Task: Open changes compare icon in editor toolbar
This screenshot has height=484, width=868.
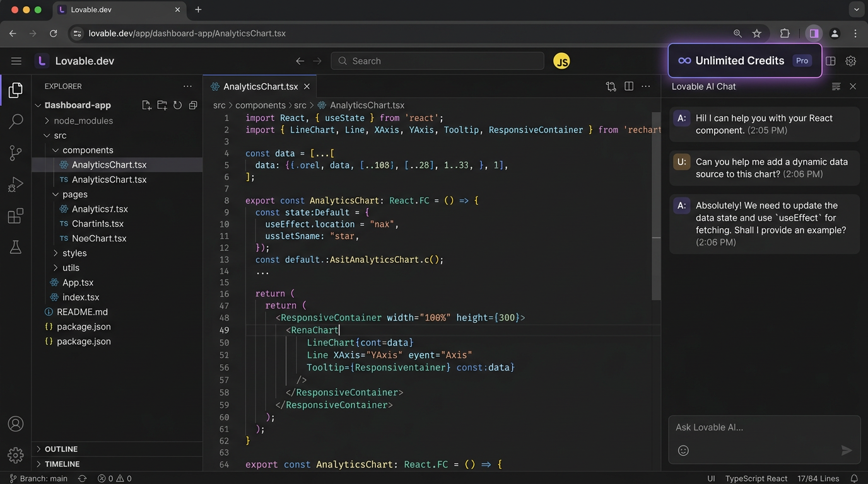Action: [x=611, y=86]
